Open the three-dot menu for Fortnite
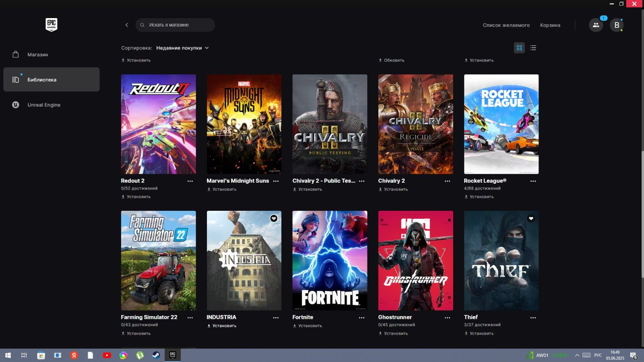 [361, 317]
